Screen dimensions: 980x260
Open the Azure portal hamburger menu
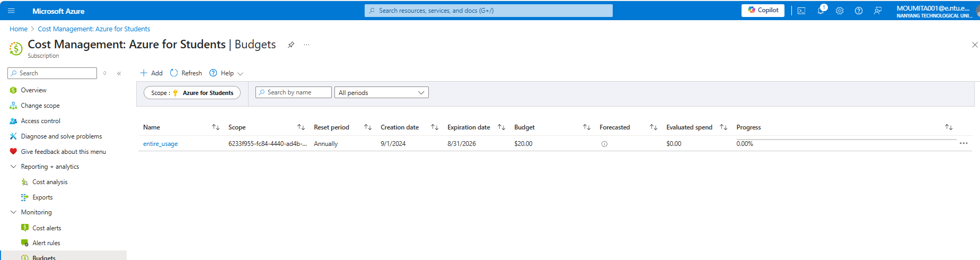tap(11, 11)
